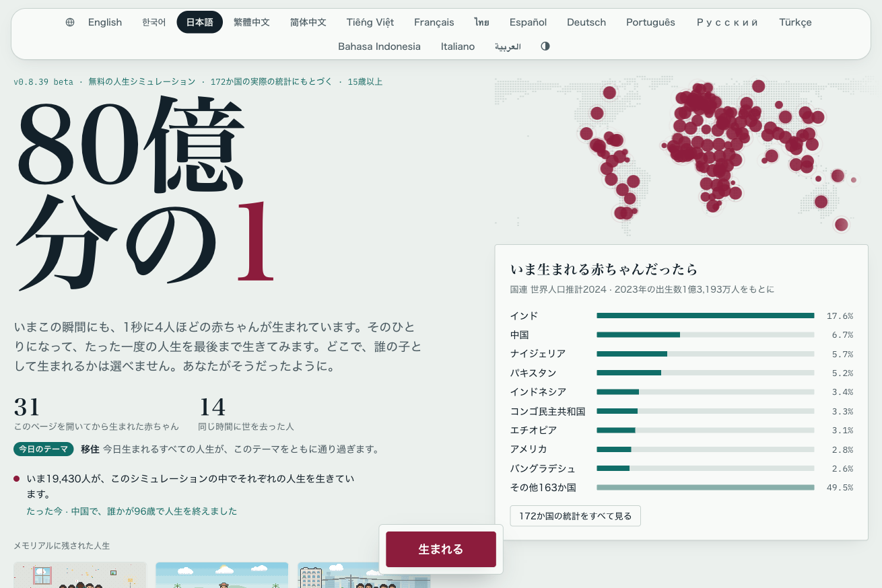
Task: Open the first memorial life thumbnail
Action: tap(80, 575)
